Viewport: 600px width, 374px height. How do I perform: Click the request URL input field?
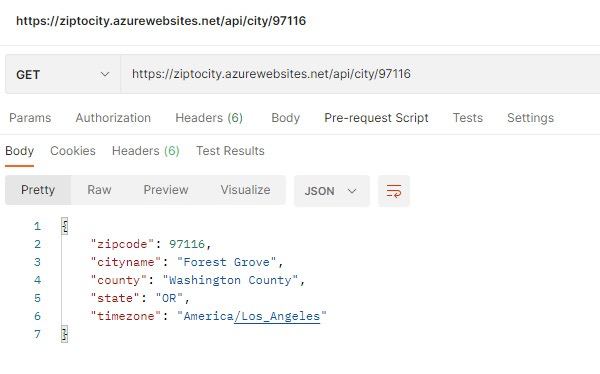click(360, 74)
